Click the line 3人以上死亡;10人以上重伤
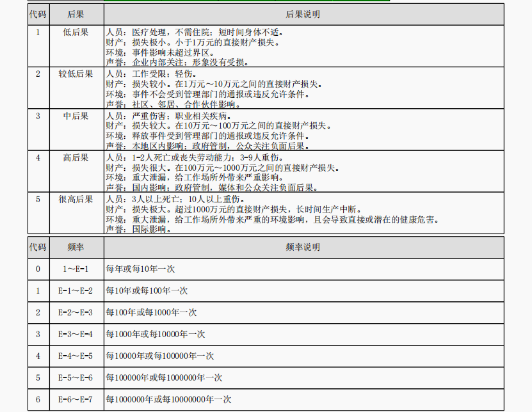 pyautogui.click(x=175, y=199)
